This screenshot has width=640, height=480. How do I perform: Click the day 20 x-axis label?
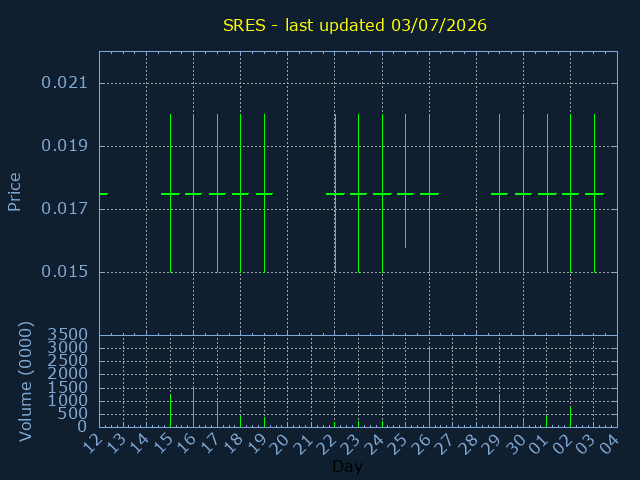[281, 444]
